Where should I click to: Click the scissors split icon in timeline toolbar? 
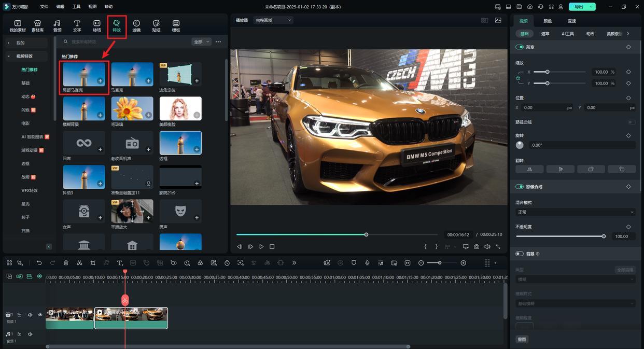click(79, 263)
